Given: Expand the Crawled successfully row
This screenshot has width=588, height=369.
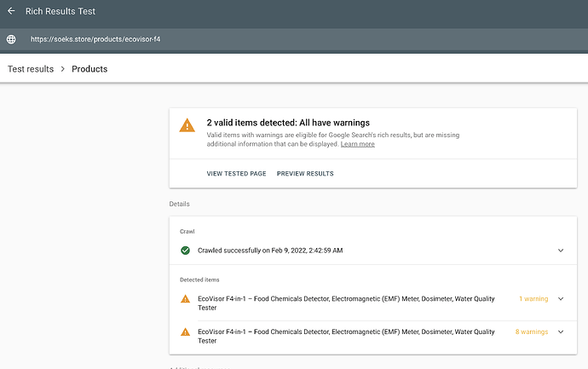Looking at the screenshot, I should pyautogui.click(x=560, y=251).
